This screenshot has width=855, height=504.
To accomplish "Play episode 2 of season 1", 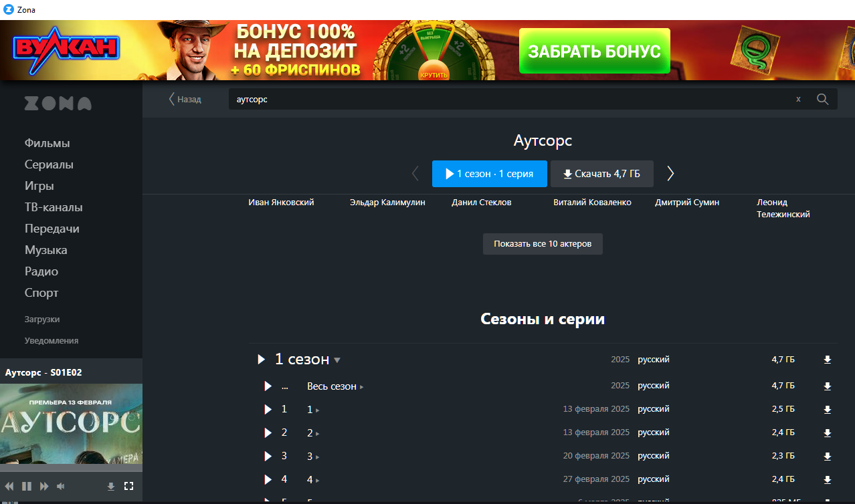I will pyautogui.click(x=268, y=433).
